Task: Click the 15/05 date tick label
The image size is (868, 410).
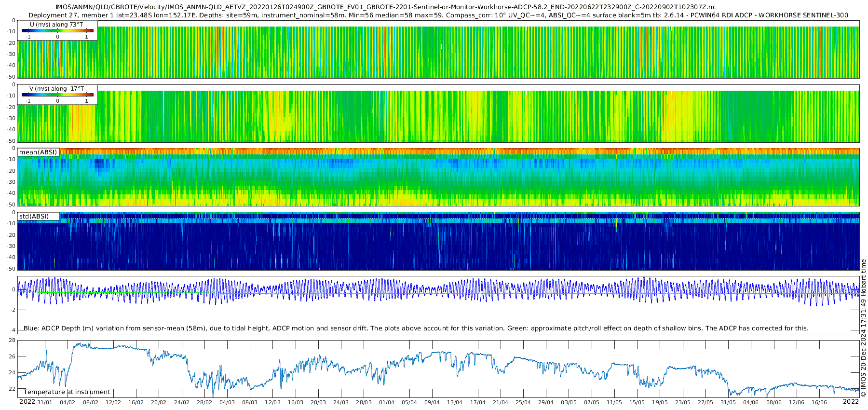Action: point(637,402)
